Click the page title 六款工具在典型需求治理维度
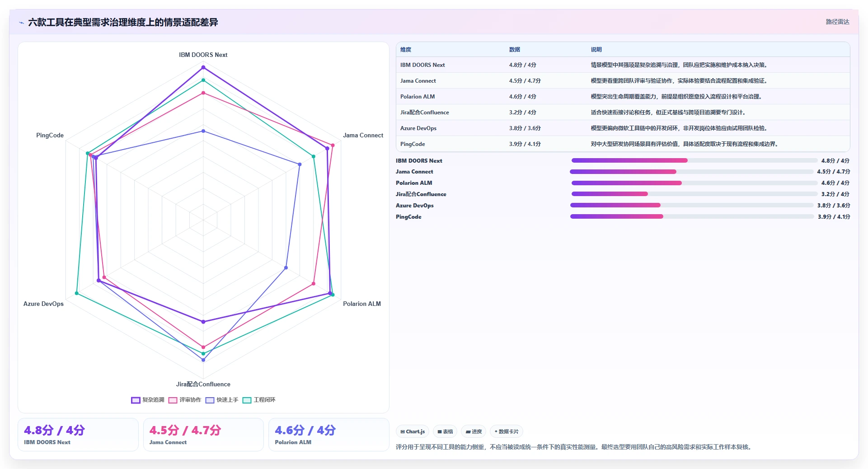 pyautogui.click(x=123, y=22)
